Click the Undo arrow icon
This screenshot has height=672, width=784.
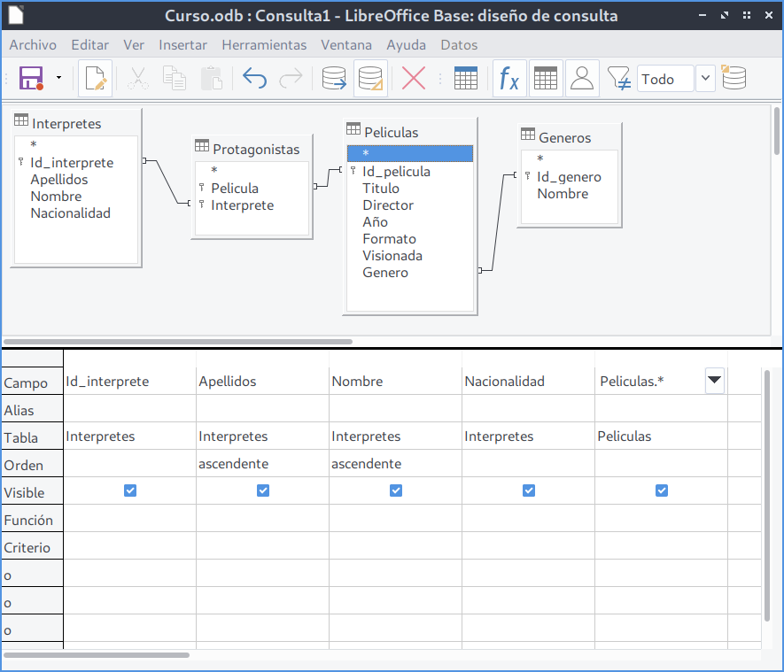coord(254,79)
